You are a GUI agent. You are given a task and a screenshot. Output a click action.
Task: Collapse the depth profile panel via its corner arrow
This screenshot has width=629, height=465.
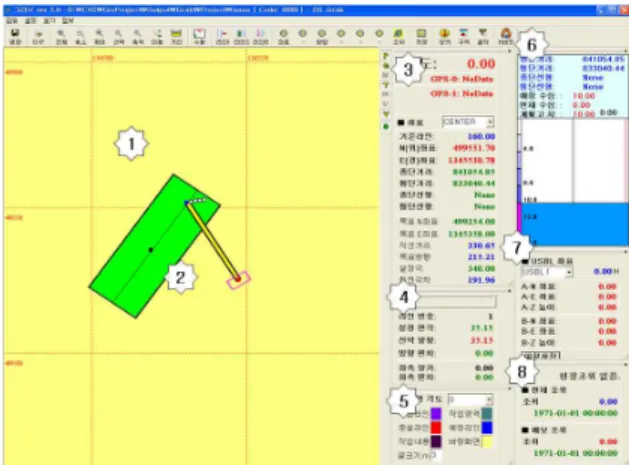point(626,51)
